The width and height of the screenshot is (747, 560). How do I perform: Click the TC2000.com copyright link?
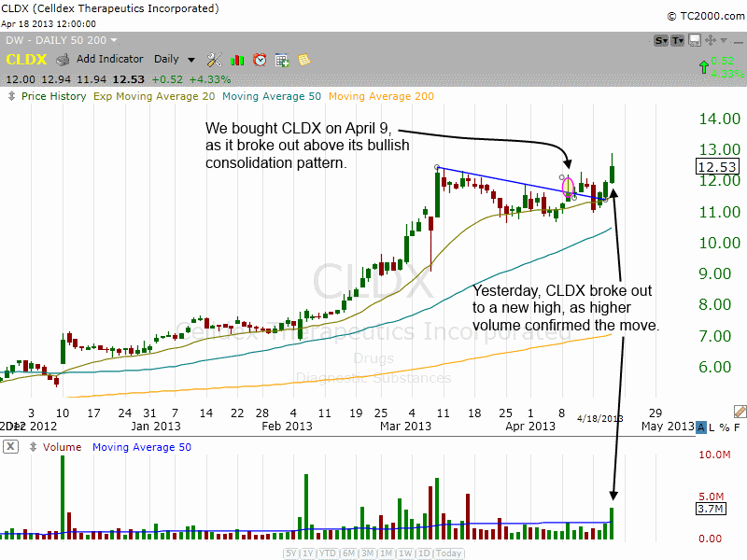click(703, 16)
